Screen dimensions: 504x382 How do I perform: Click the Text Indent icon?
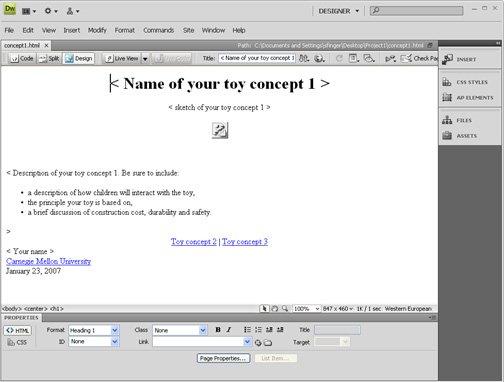pos(280,330)
